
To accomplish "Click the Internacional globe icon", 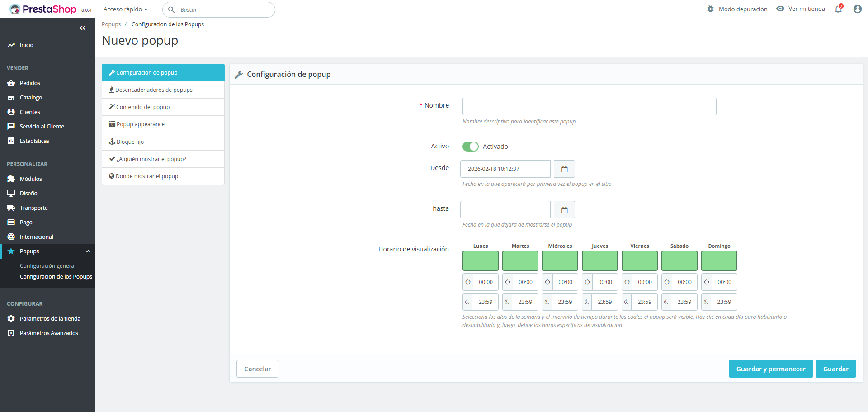I will click(x=11, y=237).
